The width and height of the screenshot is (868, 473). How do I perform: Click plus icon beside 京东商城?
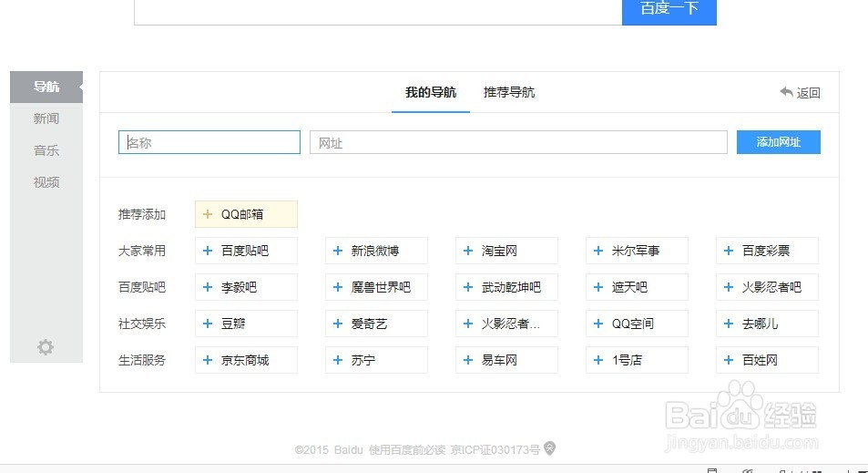[208, 360]
